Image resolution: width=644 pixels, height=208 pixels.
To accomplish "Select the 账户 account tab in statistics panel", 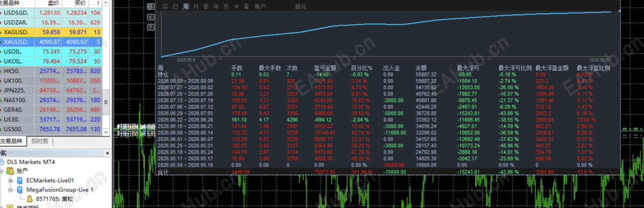I will 260,6.
